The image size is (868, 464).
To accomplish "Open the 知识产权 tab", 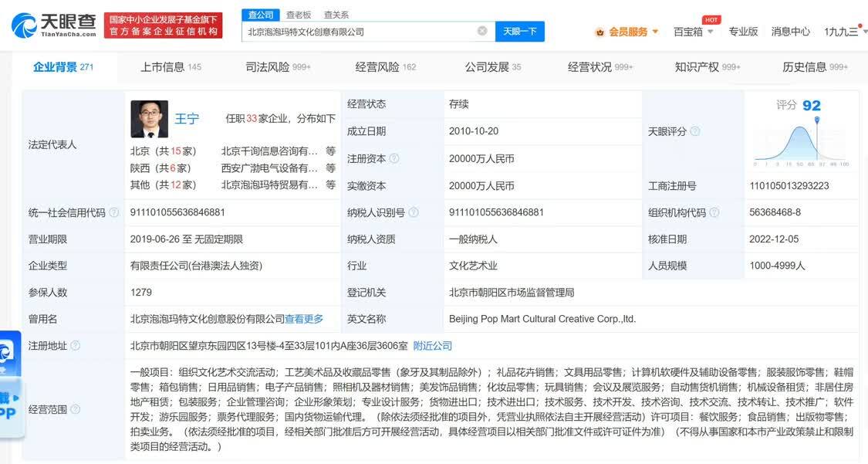I will point(708,67).
